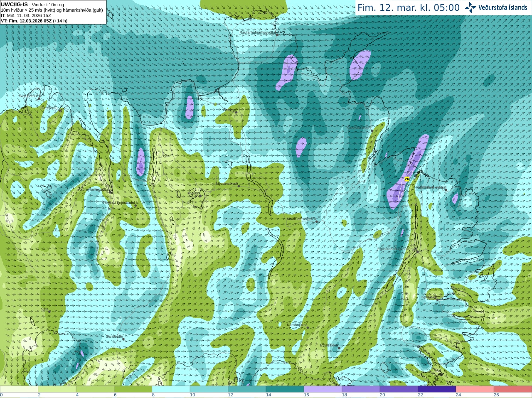Pick the 12–14 m/s teal legend swatch

click(247, 389)
